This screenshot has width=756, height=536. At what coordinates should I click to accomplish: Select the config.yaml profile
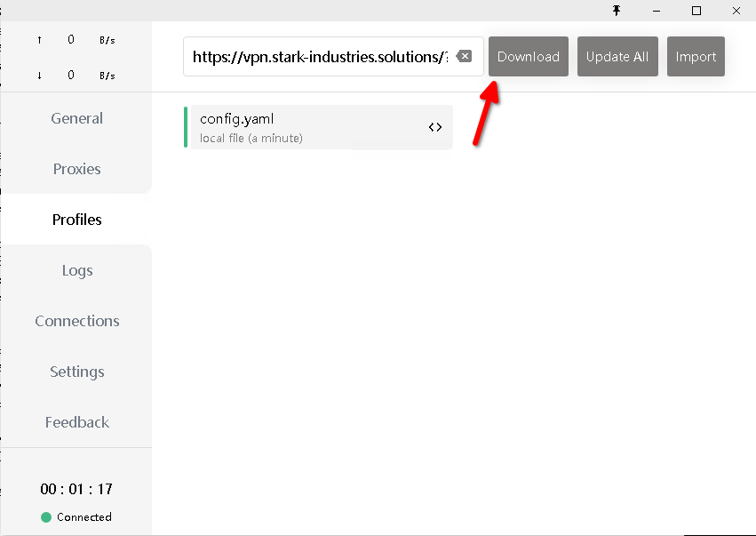click(x=302, y=127)
